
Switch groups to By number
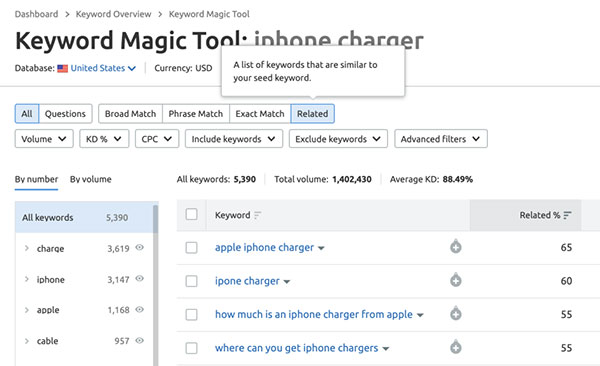[x=36, y=179]
